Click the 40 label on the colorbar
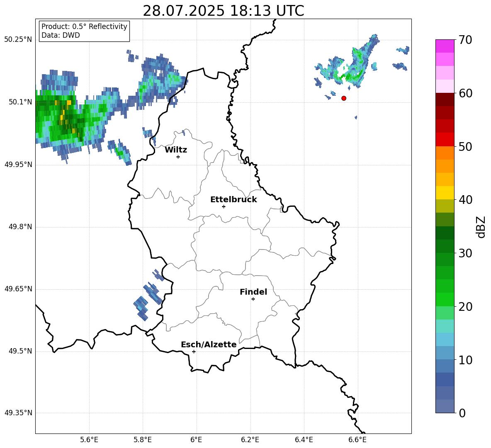This screenshot has width=491, height=448. pyautogui.click(x=465, y=200)
